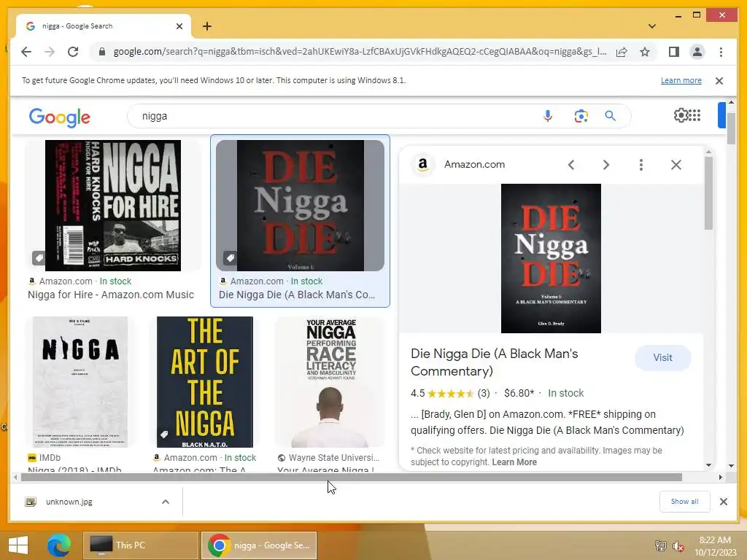Open Google settings gear icon

pyautogui.click(x=681, y=115)
